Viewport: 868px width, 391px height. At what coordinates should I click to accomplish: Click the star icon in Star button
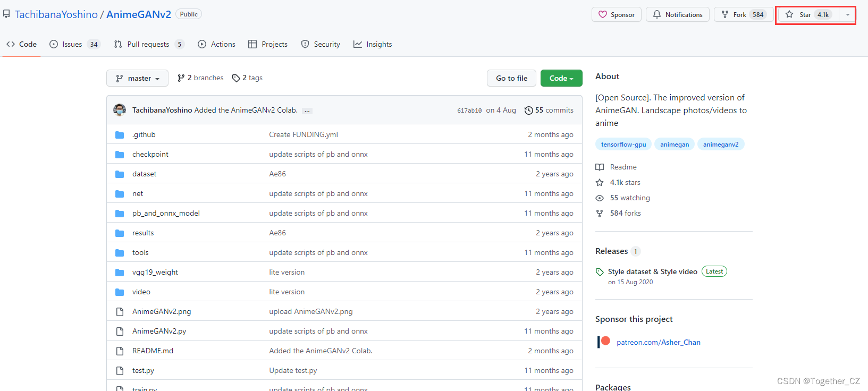point(789,14)
